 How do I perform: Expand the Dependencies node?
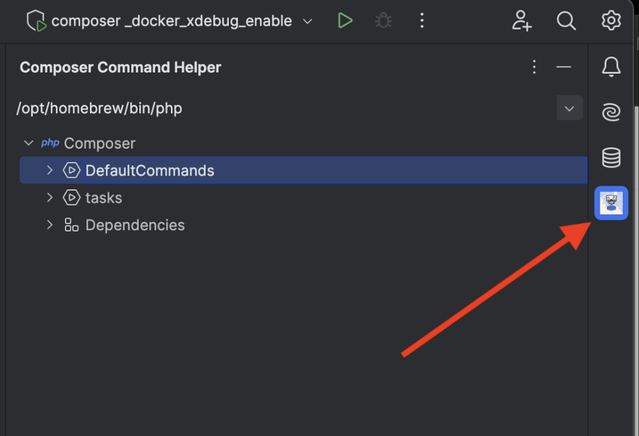coord(50,225)
